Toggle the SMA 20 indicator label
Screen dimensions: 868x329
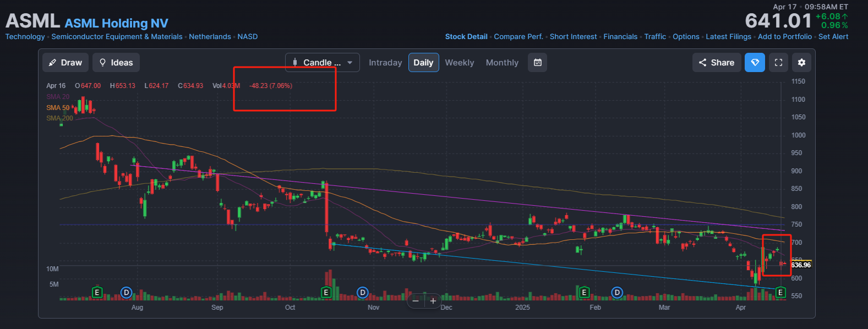[x=58, y=97]
